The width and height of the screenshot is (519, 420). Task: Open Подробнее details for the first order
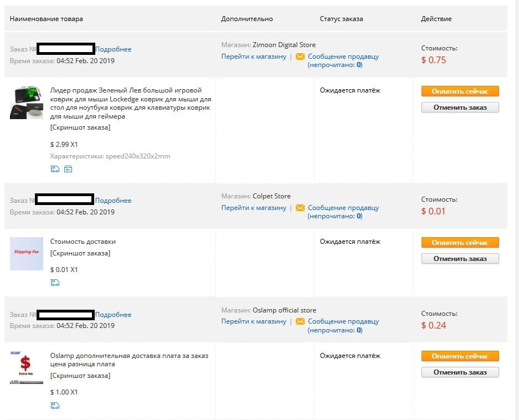[x=114, y=49]
